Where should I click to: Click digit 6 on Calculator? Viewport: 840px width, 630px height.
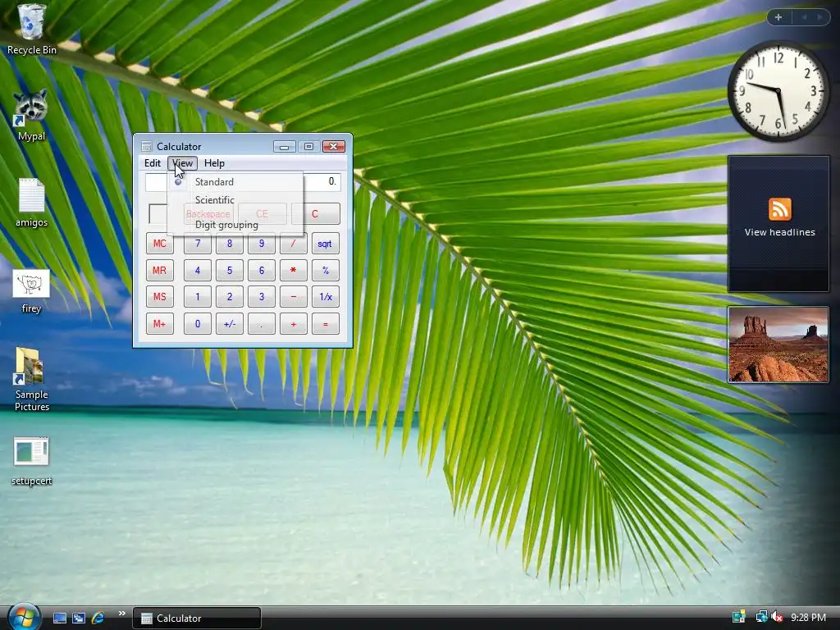262,271
